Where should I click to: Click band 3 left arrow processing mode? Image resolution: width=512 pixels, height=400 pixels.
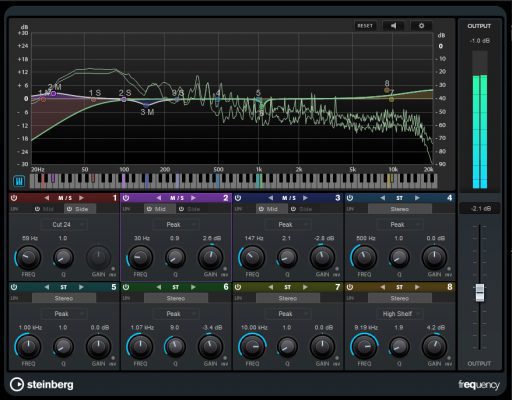point(271,198)
